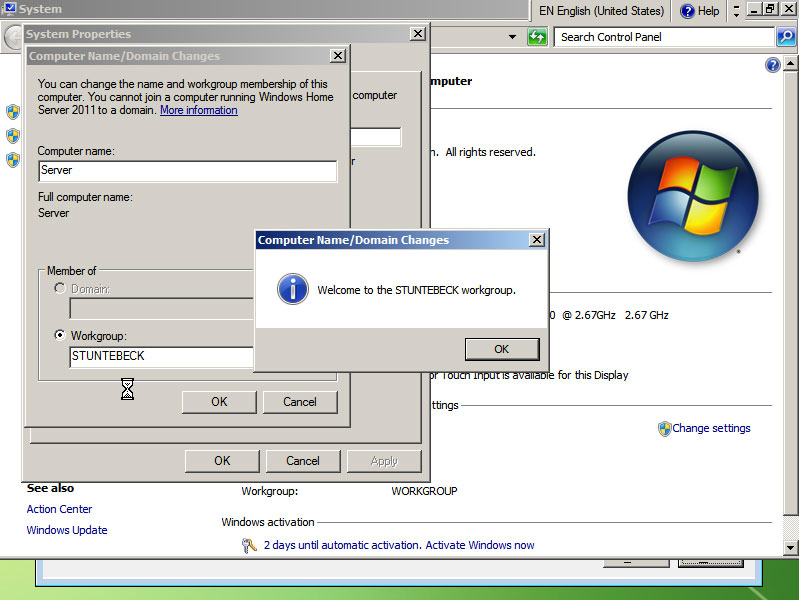Click the Search Control Panel box
Image resolution: width=799 pixels, height=600 pixels.
tap(664, 37)
